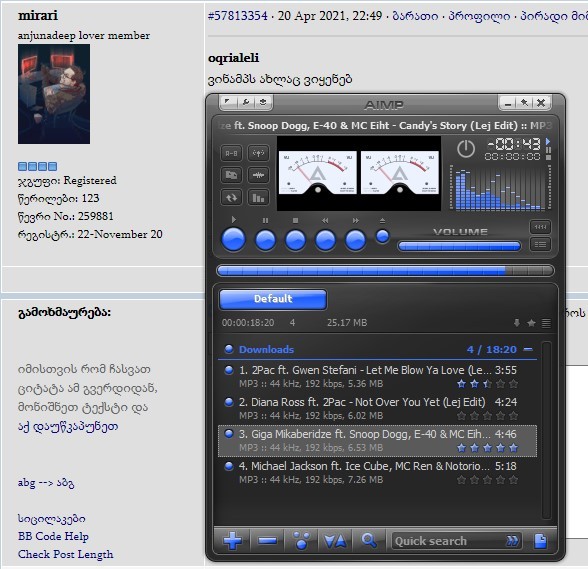
Task: Open AIMP preferences wrench icon
Action: pos(246,102)
